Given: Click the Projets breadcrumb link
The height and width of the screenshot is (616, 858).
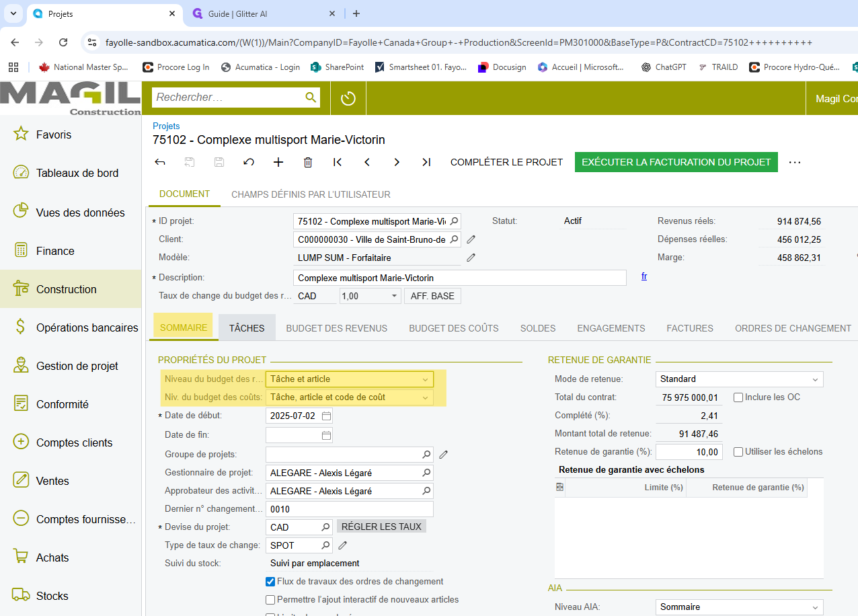Looking at the screenshot, I should tap(166, 126).
